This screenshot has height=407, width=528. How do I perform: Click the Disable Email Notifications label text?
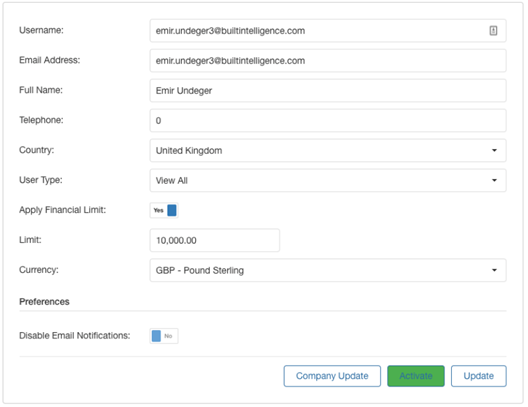tap(74, 335)
